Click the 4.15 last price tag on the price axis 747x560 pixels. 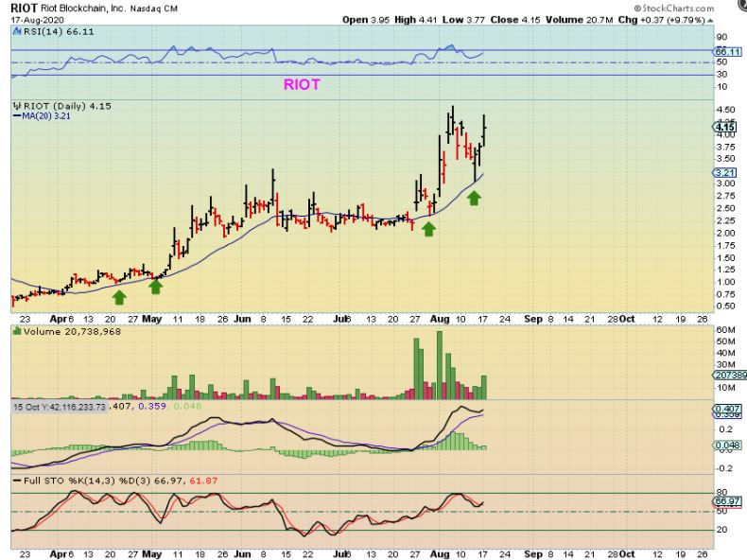pos(724,127)
